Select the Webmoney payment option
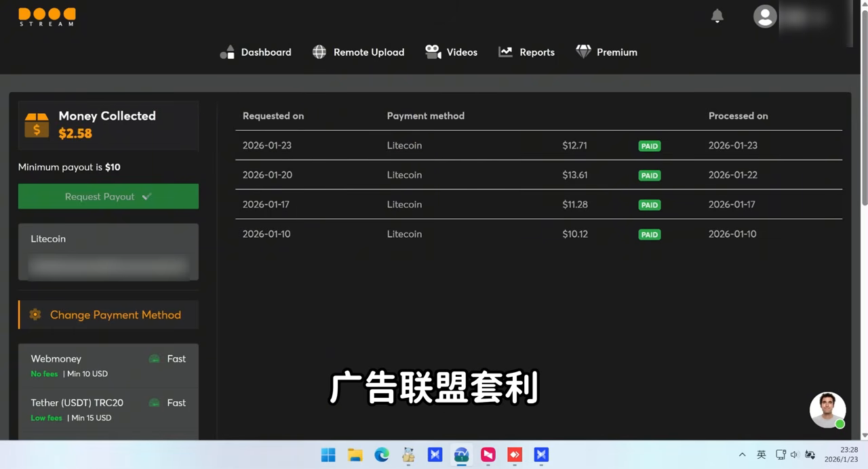 coord(108,365)
